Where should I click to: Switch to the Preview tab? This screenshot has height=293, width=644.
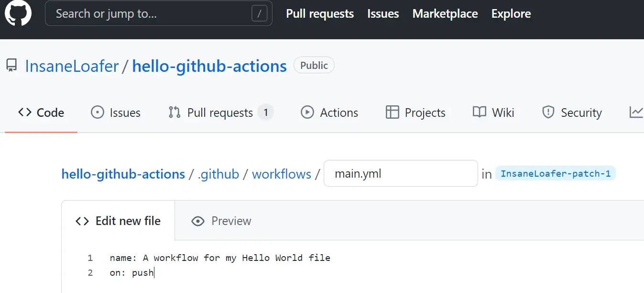point(221,221)
